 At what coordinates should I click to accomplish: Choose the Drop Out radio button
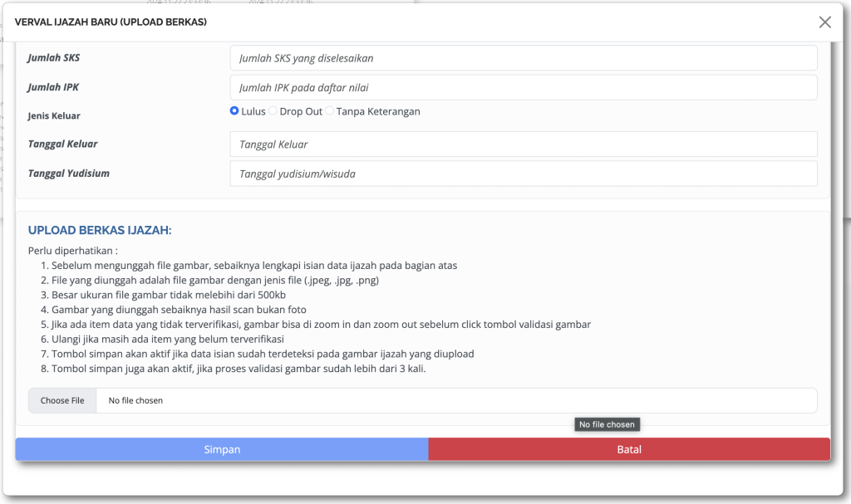point(273,111)
